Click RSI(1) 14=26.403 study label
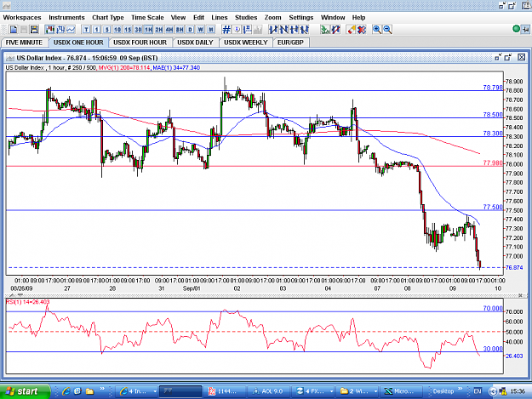The image size is (532, 399). tap(27, 302)
